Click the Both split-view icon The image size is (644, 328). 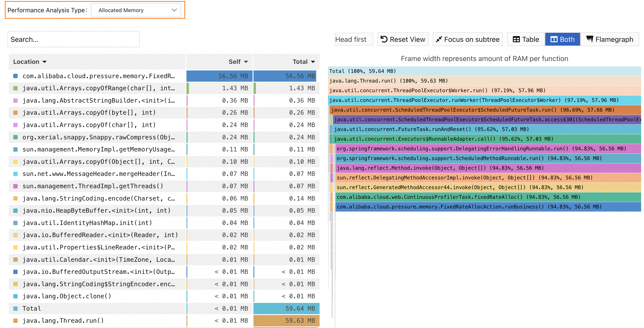coord(554,39)
